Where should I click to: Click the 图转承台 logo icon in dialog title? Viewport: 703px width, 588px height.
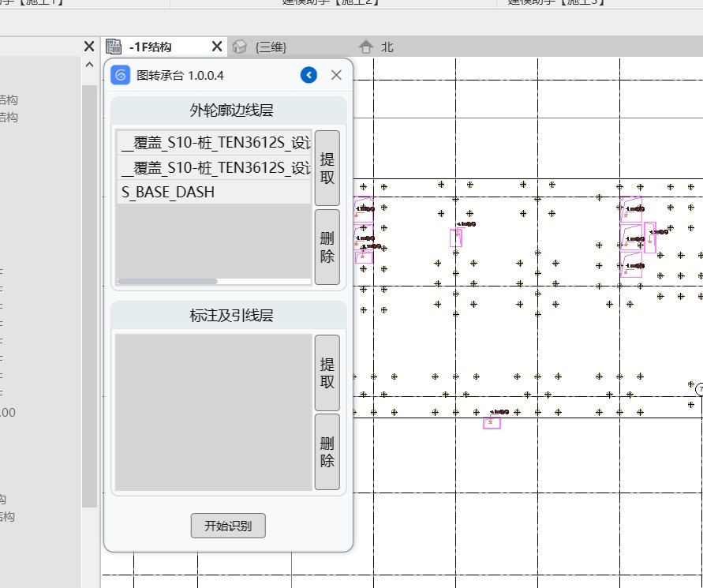pos(120,75)
